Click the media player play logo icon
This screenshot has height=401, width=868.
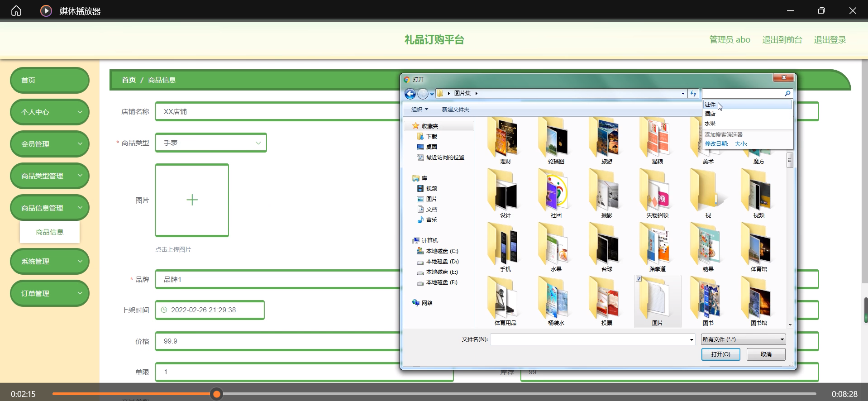46,10
